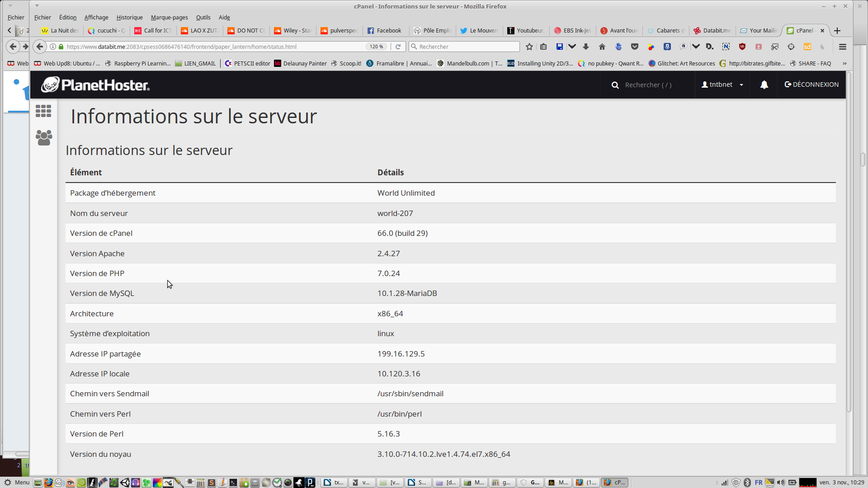Open the user manager sidebar icon

44,137
